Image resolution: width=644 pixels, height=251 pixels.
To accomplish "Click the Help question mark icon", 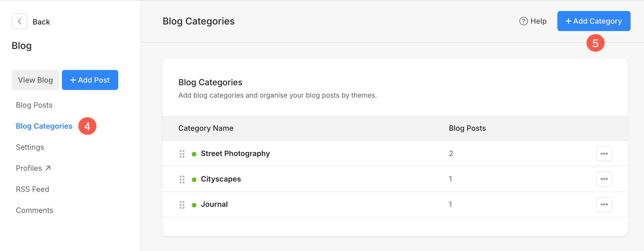I will coord(523,21).
